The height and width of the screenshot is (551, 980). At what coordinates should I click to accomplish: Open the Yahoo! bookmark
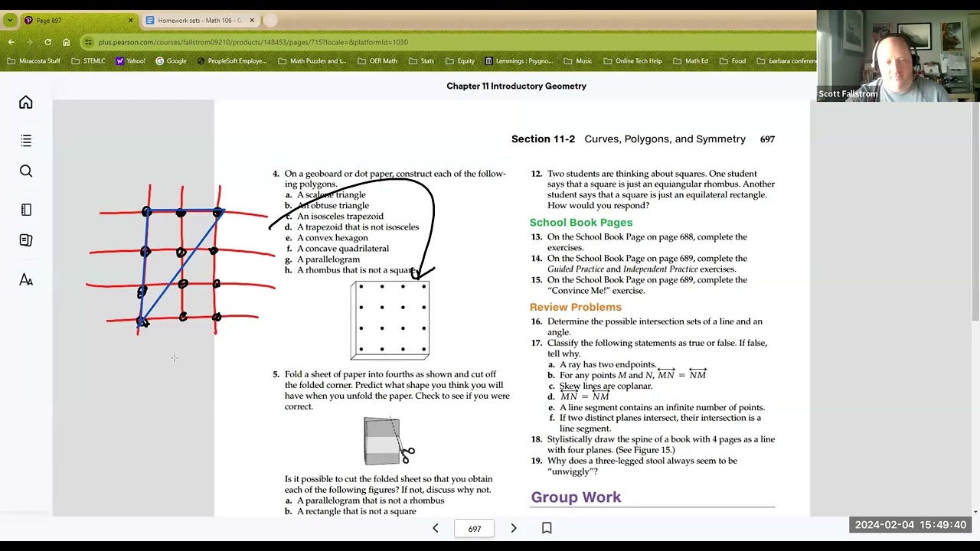click(130, 61)
